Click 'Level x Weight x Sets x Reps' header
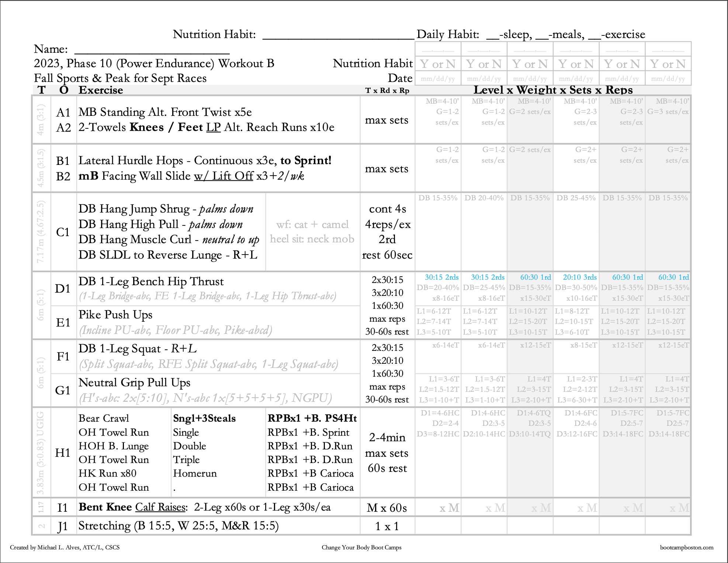The image size is (728, 563). (x=553, y=90)
